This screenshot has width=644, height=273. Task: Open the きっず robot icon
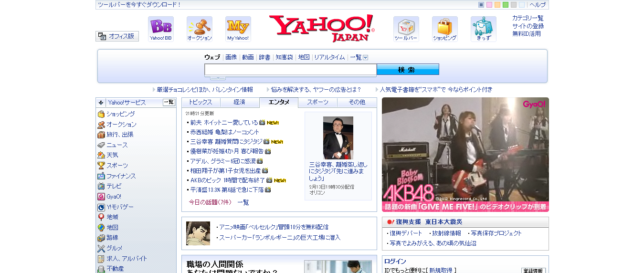pyautogui.click(x=484, y=29)
